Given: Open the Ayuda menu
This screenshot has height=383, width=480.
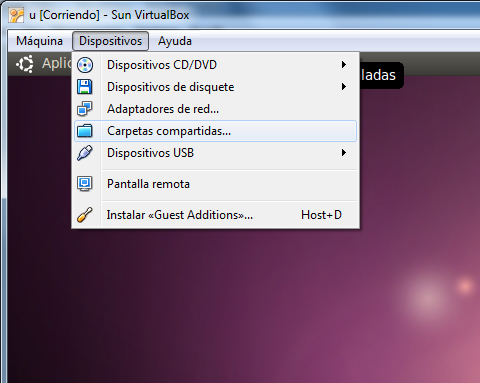Looking at the screenshot, I should [x=175, y=41].
